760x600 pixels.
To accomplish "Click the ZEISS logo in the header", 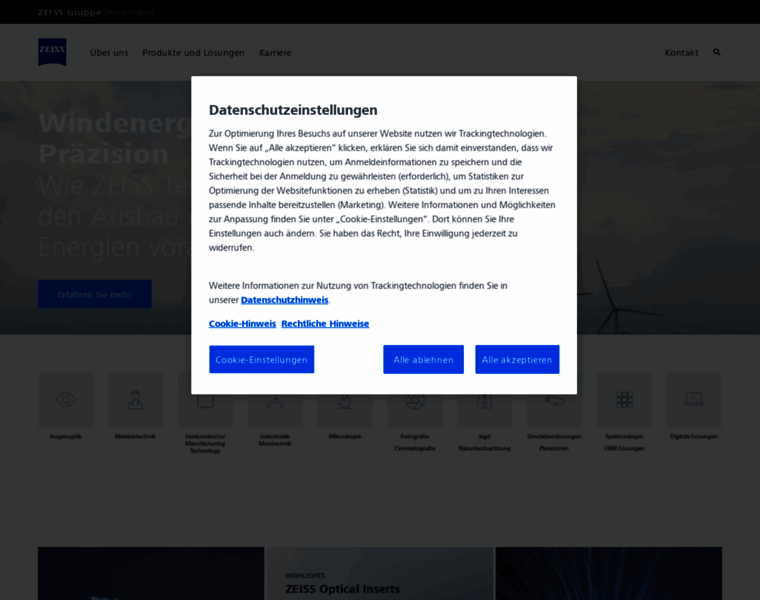I will click(52, 52).
